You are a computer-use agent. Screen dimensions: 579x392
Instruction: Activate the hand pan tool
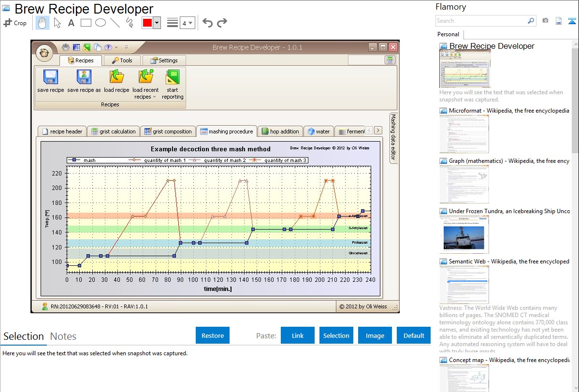click(43, 23)
